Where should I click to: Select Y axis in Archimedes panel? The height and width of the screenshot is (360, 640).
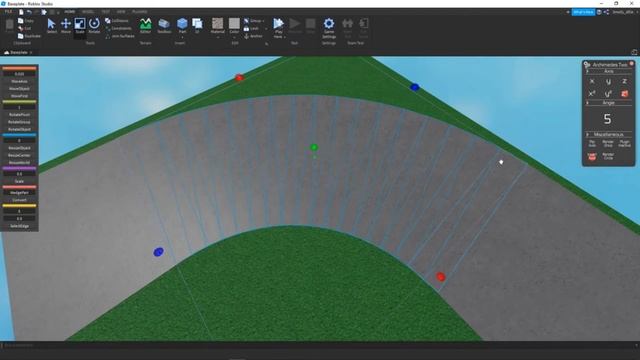point(608,82)
